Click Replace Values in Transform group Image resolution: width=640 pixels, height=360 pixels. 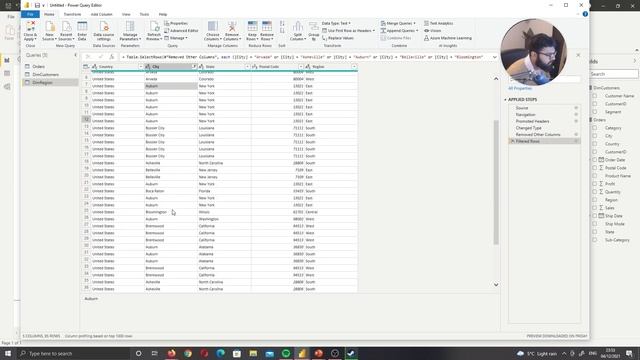(338, 38)
